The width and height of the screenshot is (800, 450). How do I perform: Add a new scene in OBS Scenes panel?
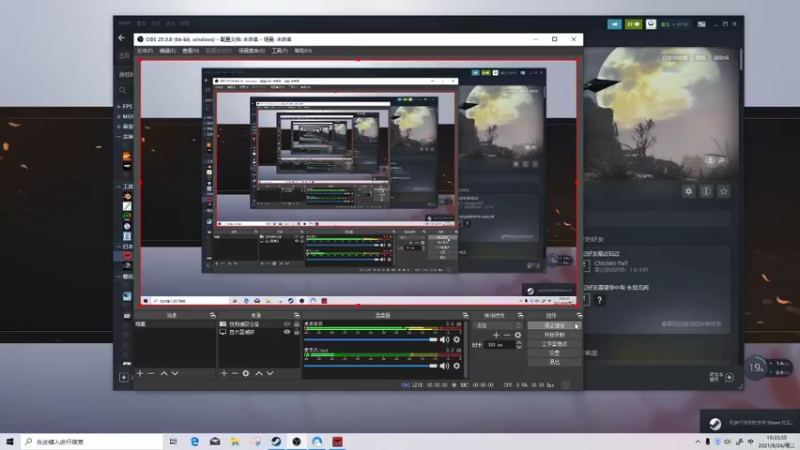[140, 373]
